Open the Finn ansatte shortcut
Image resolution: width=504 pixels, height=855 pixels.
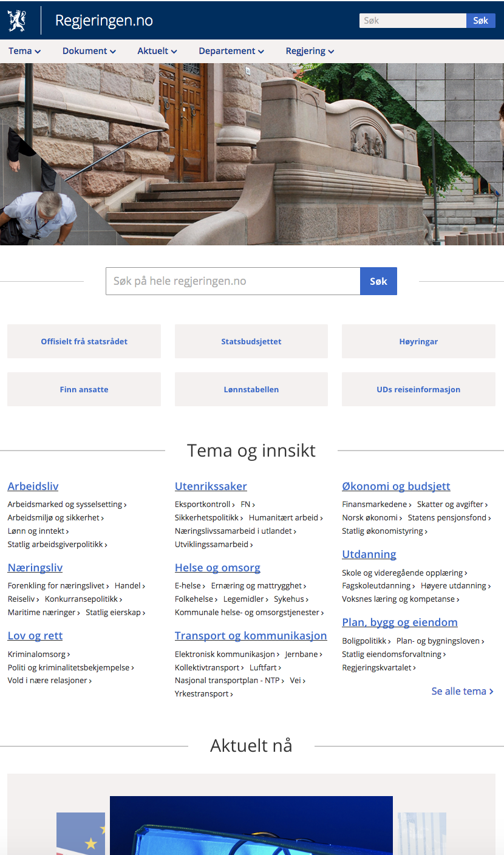84,389
